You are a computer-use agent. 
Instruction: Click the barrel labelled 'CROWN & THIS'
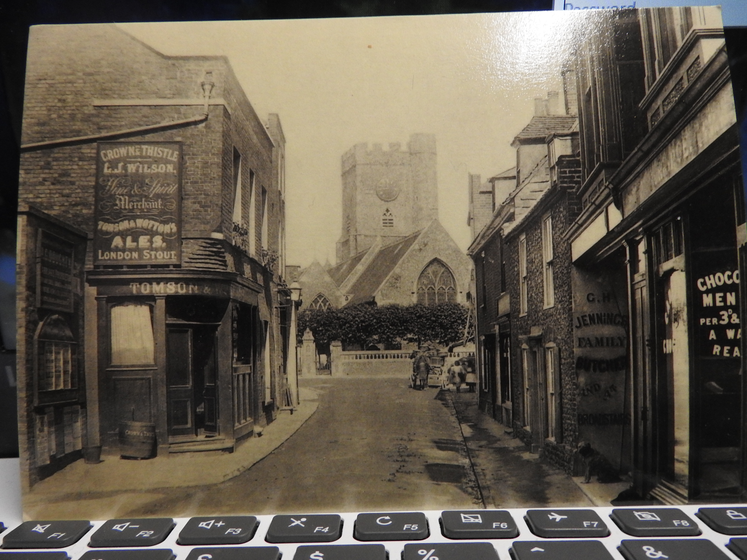click(x=137, y=439)
